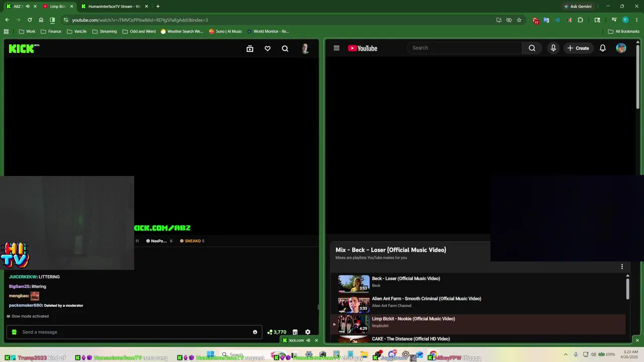Open YouTube notifications bell
Viewport: 644px width, 362px height.
tap(603, 48)
